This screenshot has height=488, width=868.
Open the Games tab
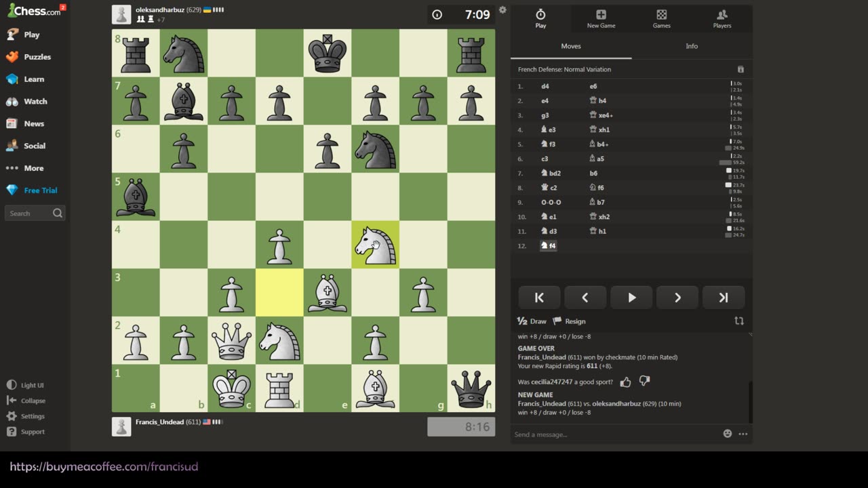[x=662, y=18]
